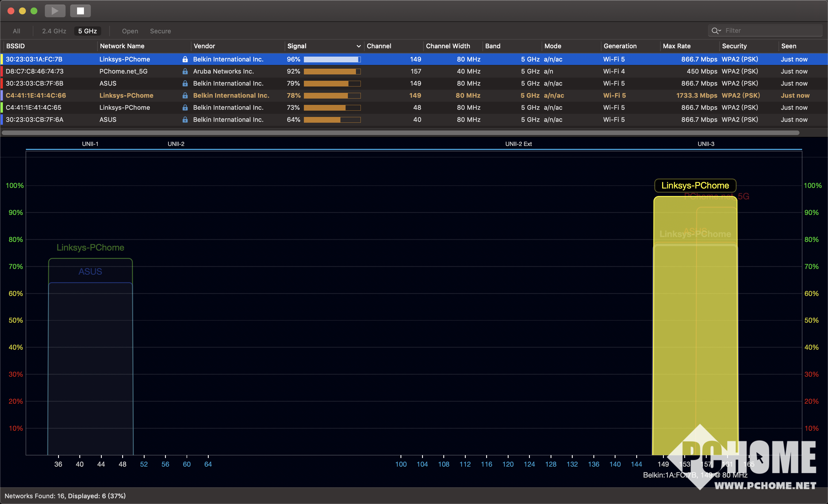Stop scanning with the stop button
The width and height of the screenshot is (828, 504).
[80, 11]
